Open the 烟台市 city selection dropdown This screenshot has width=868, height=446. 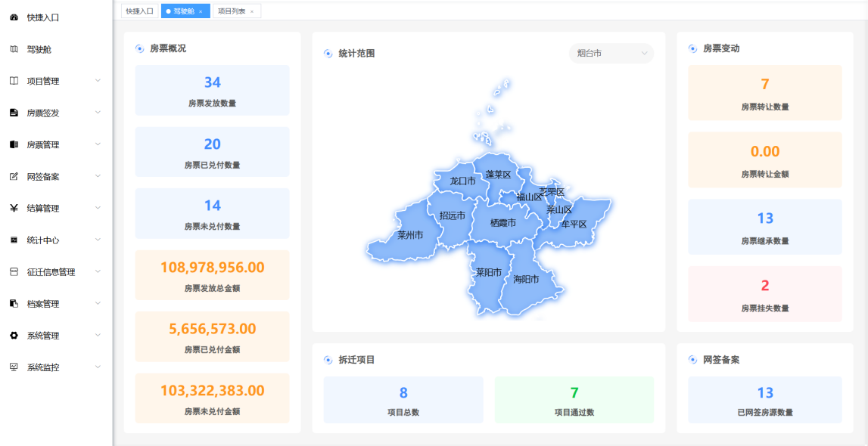click(610, 54)
